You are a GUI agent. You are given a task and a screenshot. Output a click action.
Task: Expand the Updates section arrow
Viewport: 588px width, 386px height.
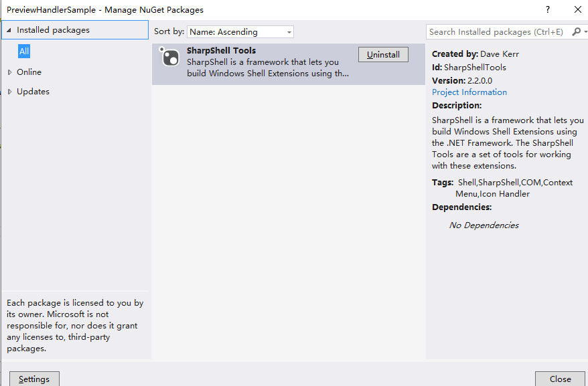pos(10,92)
